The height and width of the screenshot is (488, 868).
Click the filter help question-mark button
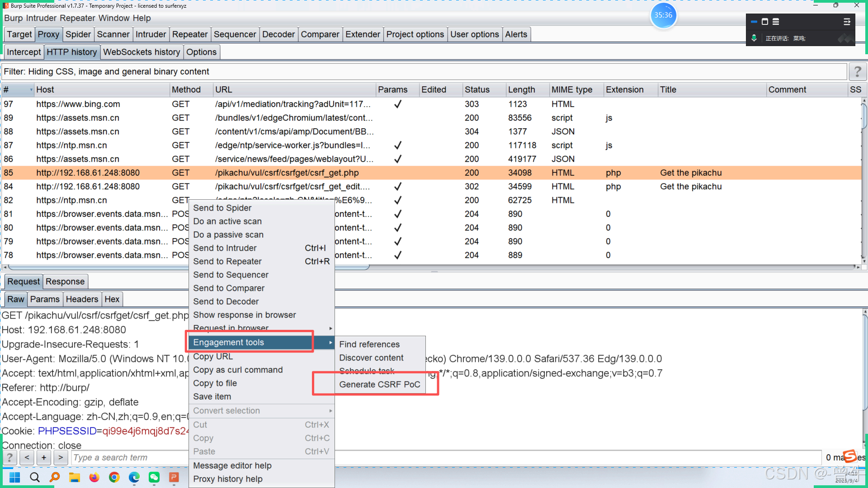pyautogui.click(x=857, y=72)
